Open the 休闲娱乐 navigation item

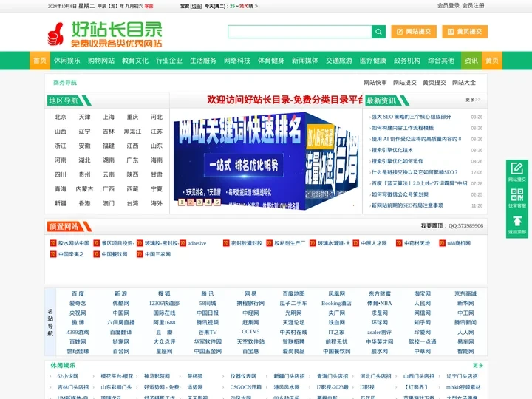click(66, 61)
